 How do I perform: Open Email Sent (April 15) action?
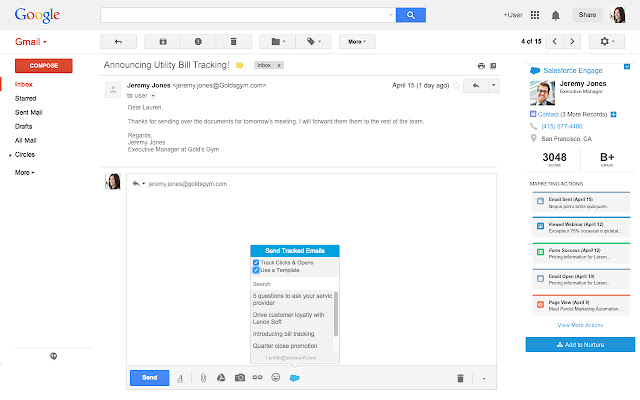click(x=581, y=202)
